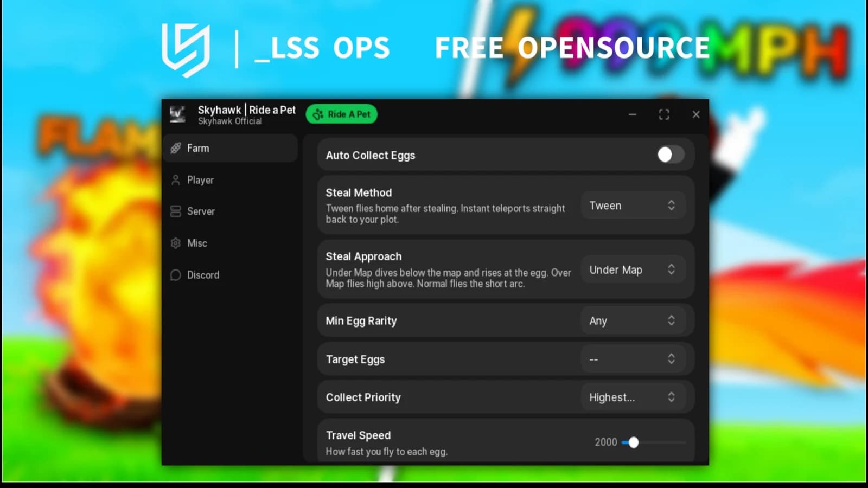868x488 pixels.
Task: Open the Steal Approach Under Map dropdown
Action: 633,269
